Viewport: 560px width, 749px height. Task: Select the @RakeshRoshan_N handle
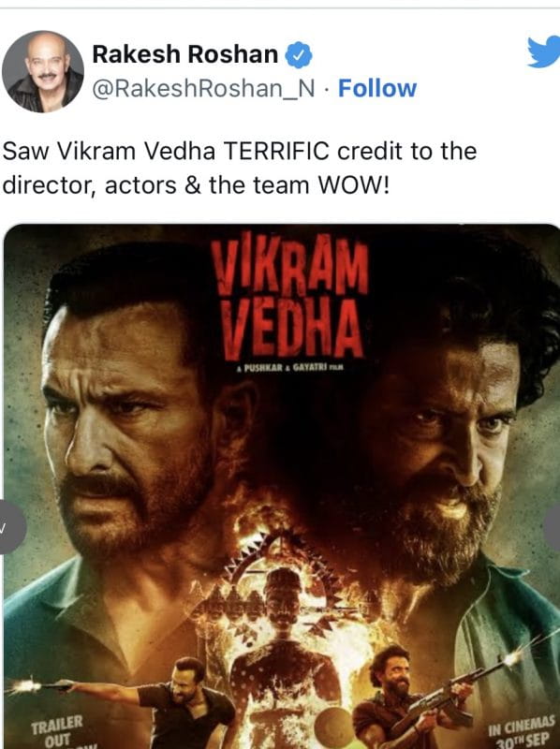[x=203, y=89]
